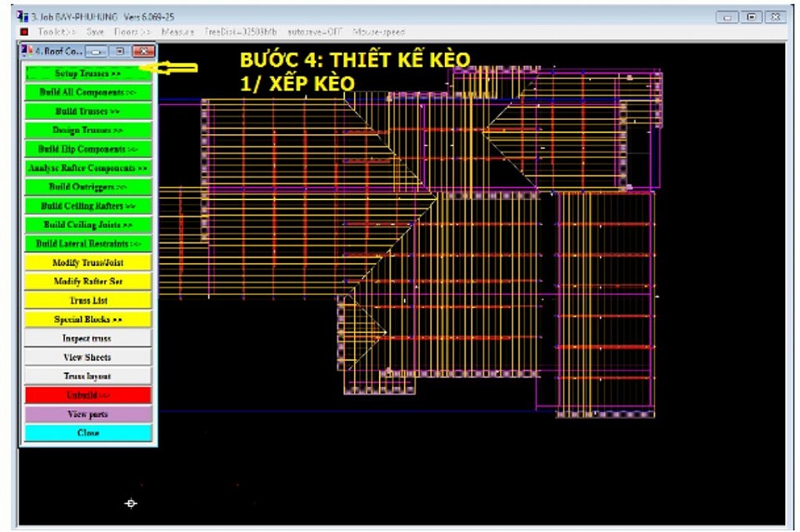Click the white crosshair origin marker

pos(131,503)
